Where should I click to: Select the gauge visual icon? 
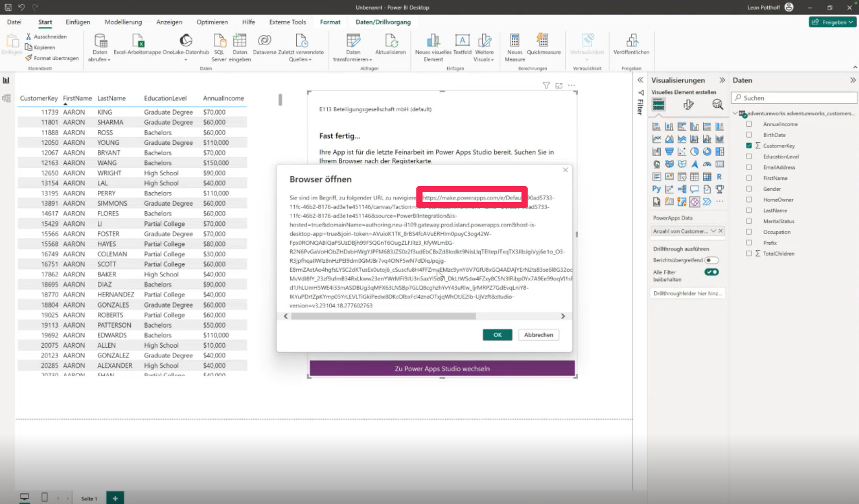pyautogui.click(x=707, y=164)
